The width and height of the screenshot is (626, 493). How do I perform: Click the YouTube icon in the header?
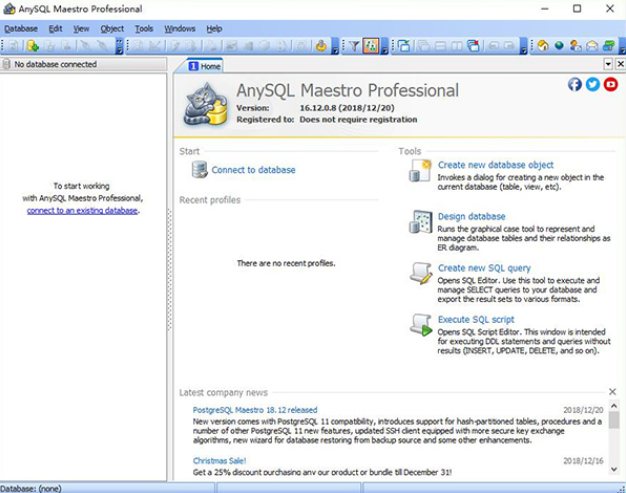[610, 85]
